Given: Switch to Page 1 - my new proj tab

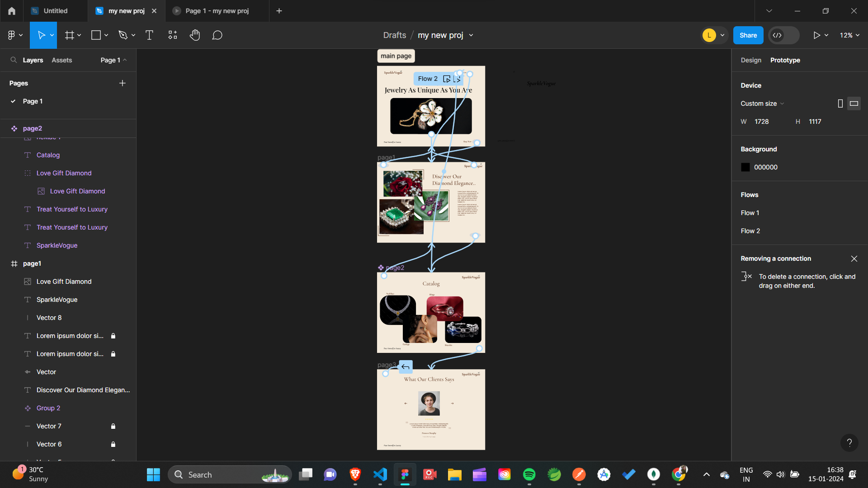Looking at the screenshot, I should pos(217,11).
